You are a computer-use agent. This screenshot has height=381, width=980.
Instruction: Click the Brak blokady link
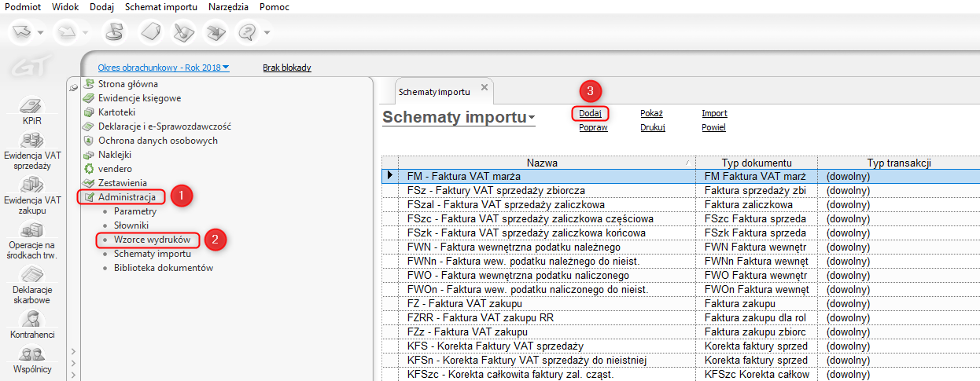tap(286, 68)
